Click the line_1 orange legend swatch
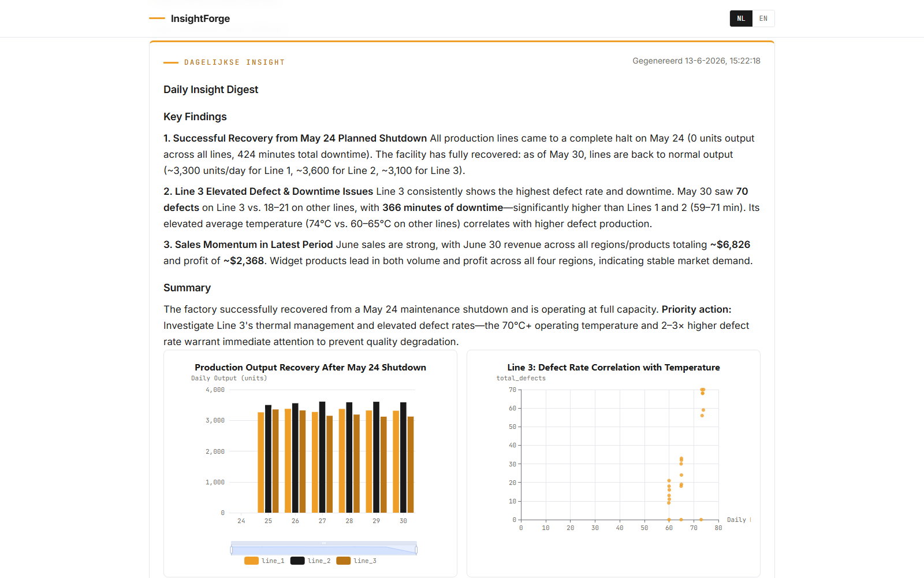Image resolution: width=924 pixels, height=578 pixels. coord(251,561)
